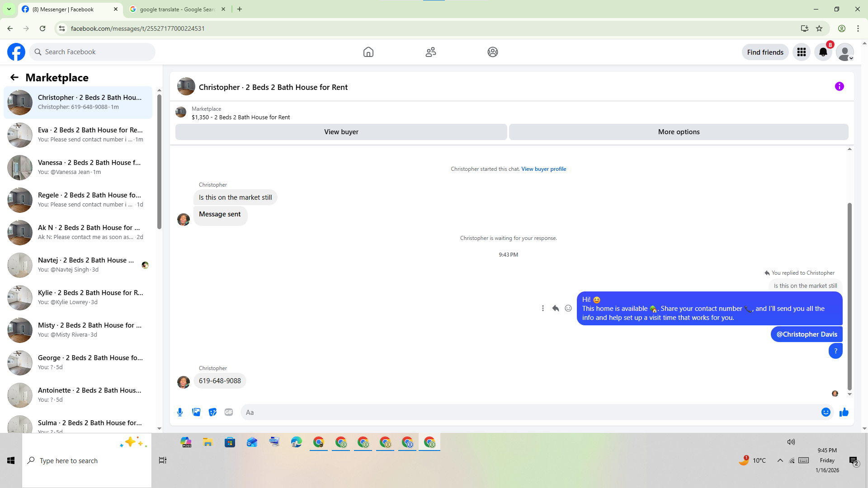The width and height of the screenshot is (868, 488).
Task: Click the voice clip microphone icon
Action: (x=180, y=412)
